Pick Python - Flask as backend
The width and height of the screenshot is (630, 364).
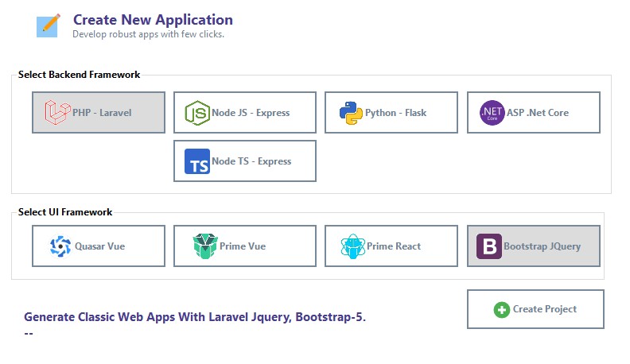391,112
